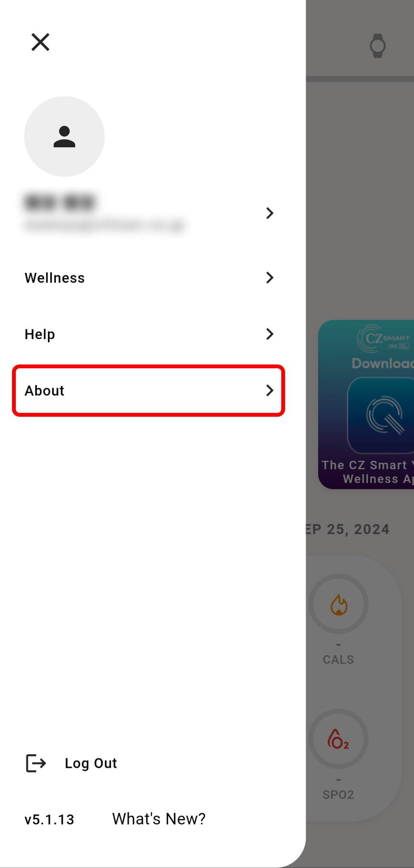Expand the profile chevron arrow
This screenshot has width=414, height=868.
(x=270, y=213)
